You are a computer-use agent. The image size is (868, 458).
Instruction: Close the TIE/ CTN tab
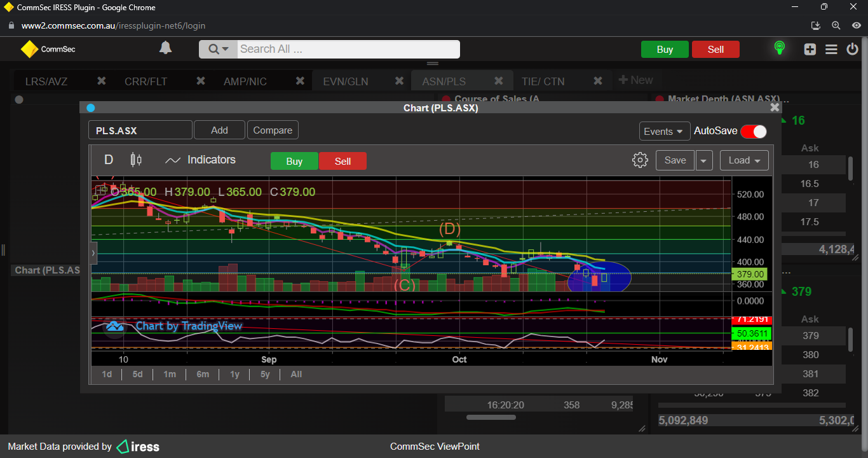(x=598, y=81)
